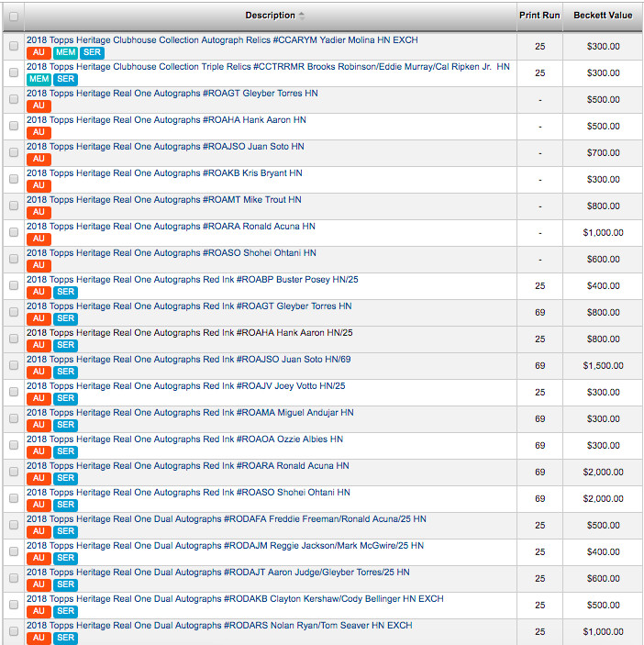
Task: Open Kris Bryant Real One Autographs link
Action: [x=164, y=173]
